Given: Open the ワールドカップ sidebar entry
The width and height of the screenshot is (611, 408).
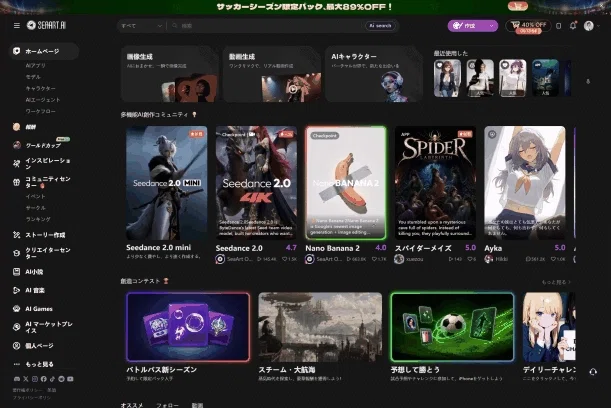Looking at the screenshot, I should click(x=43, y=145).
